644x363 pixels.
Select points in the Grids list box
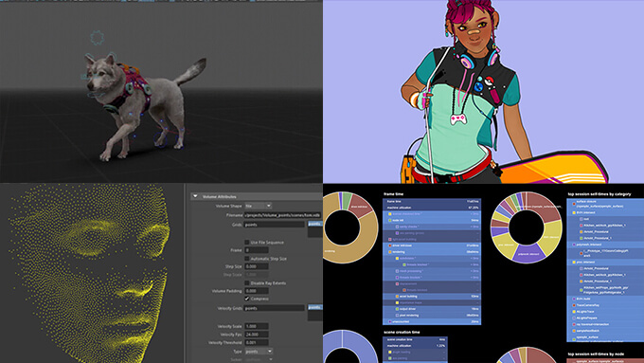click(x=314, y=224)
